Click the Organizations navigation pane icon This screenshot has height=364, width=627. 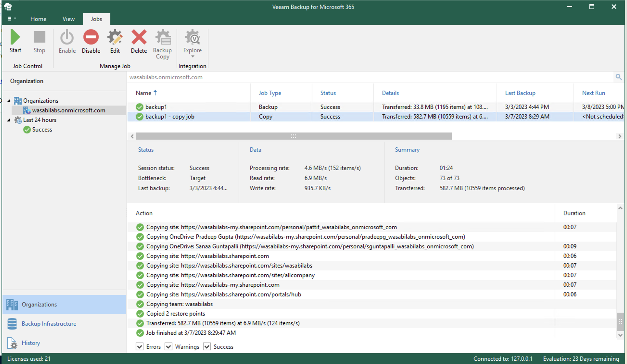tap(12, 305)
